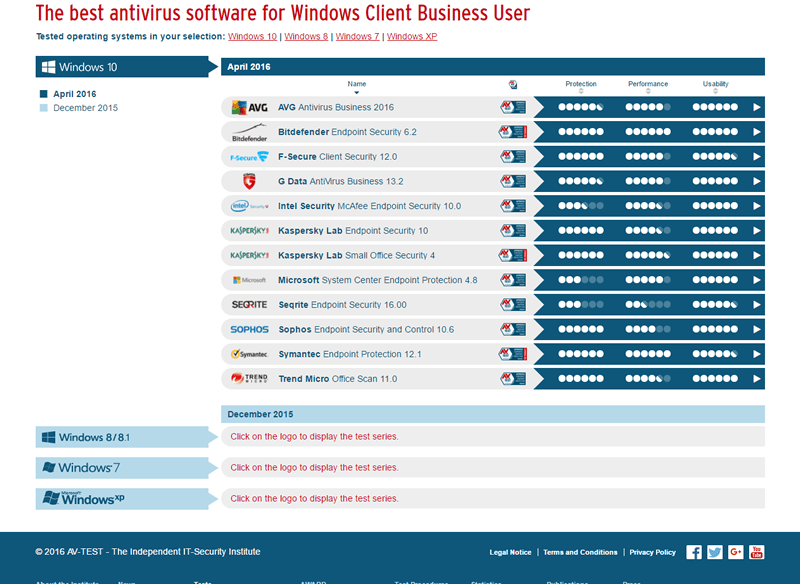Expand AVG Antivirus Business 2016 row arrow

tap(757, 107)
